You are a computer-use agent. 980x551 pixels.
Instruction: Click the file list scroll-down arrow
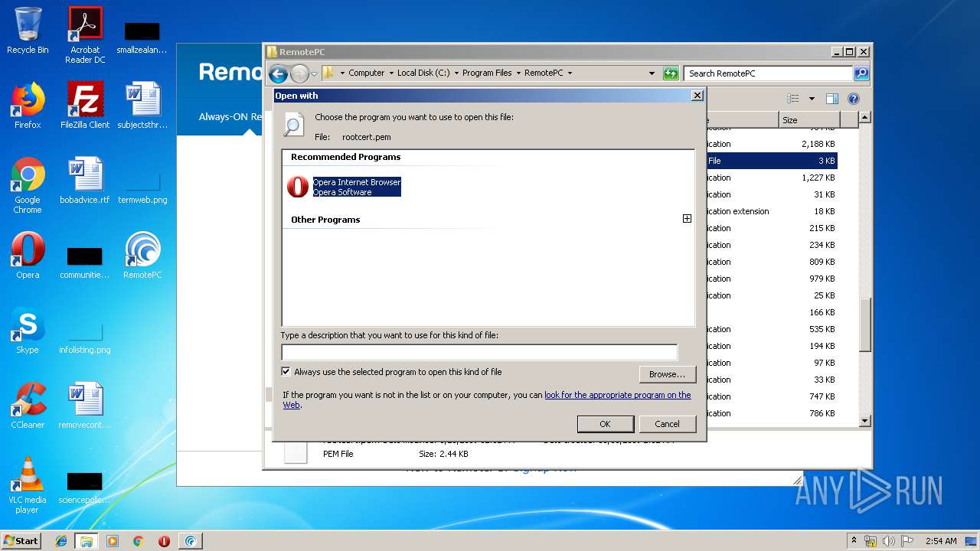click(x=864, y=420)
